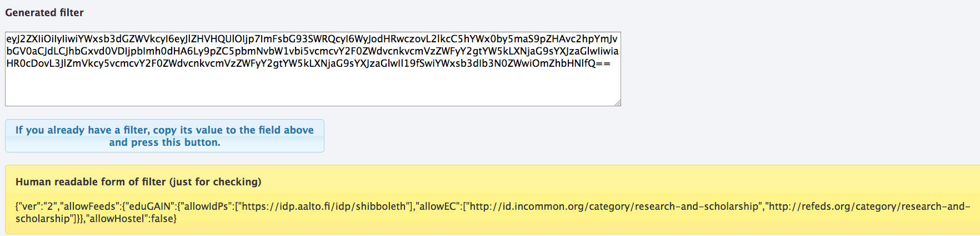Click the third line of encoded filter text
Screen dimensions: 980x236
[x=308, y=63]
